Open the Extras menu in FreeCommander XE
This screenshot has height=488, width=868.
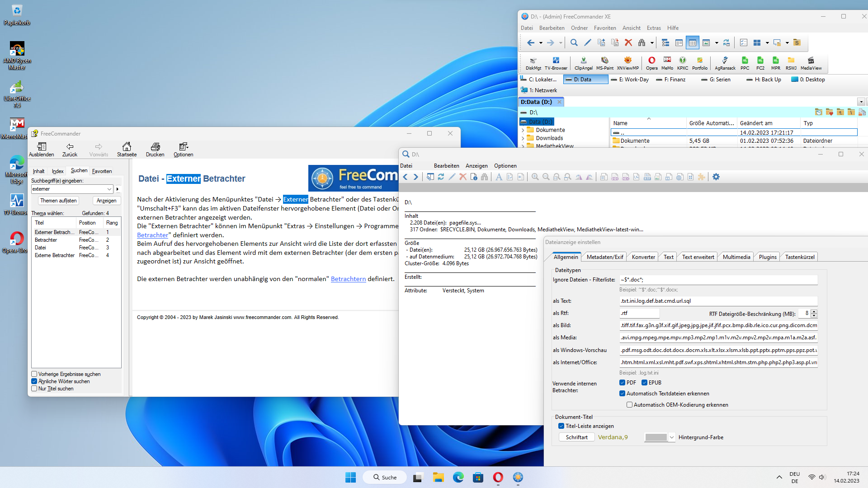(x=654, y=28)
